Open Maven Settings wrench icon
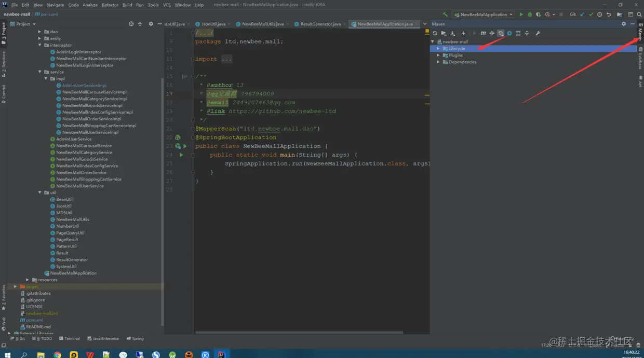The width and height of the screenshot is (644, 358). click(x=538, y=33)
